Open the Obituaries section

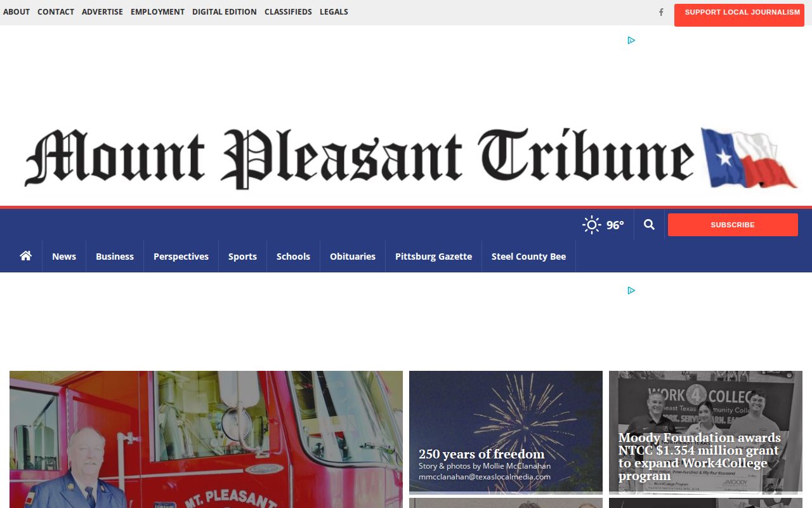353,257
